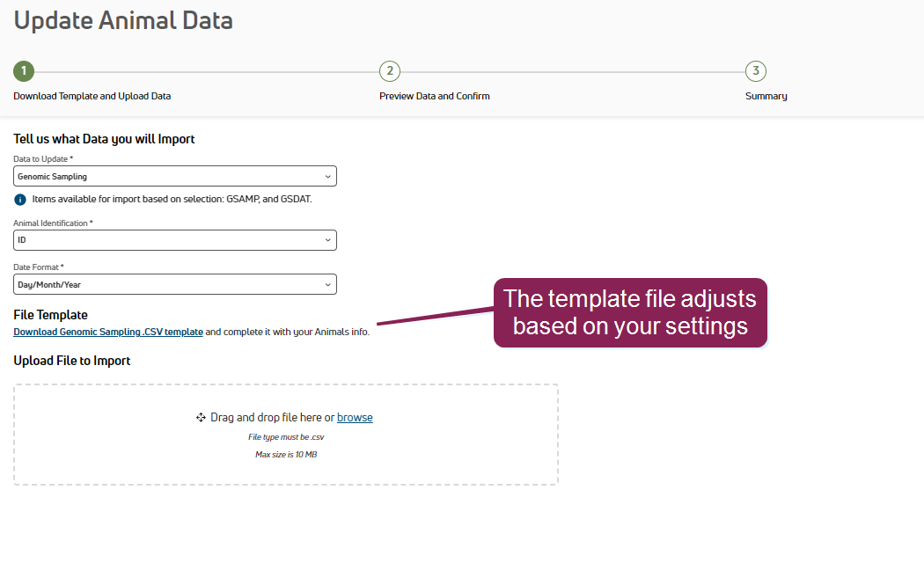The height and width of the screenshot is (585, 924).
Task: Open the Data to Update dropdown
Action: (175, 177)
